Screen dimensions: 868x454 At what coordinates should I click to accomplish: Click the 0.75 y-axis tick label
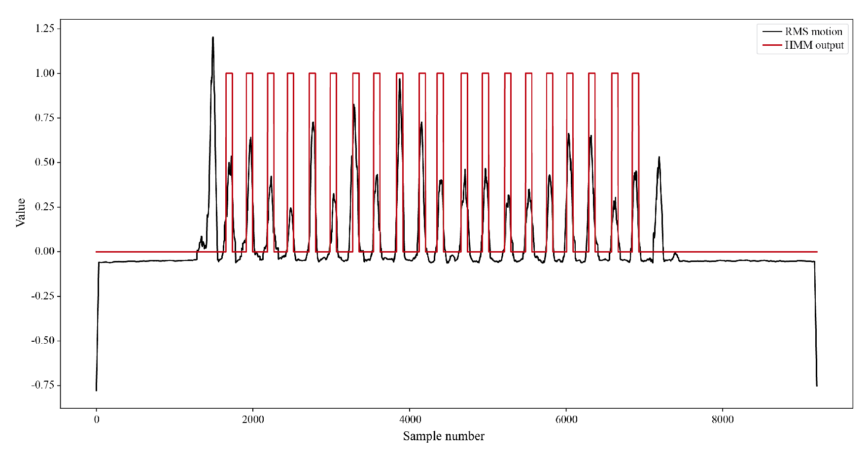click(44, 118)
